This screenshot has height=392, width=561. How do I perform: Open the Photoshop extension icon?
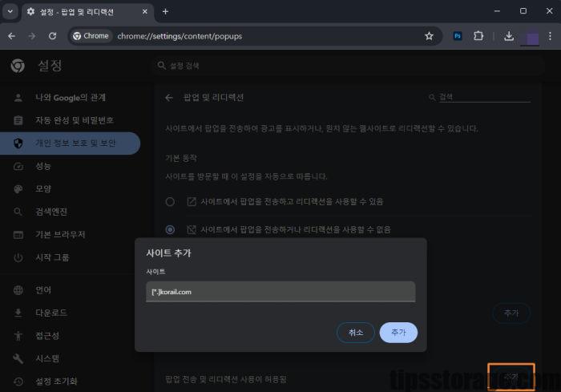[458, 36]
